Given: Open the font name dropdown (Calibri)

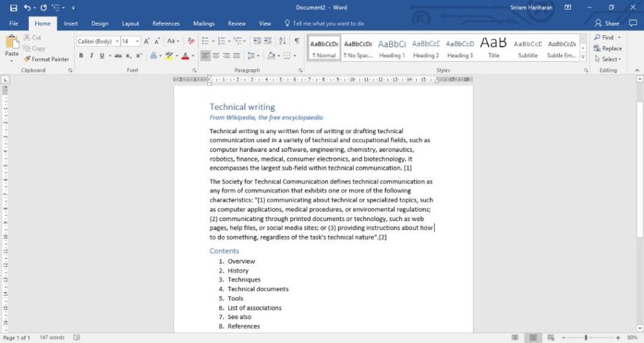Looking at the screenshot, I should pos(97,41).
